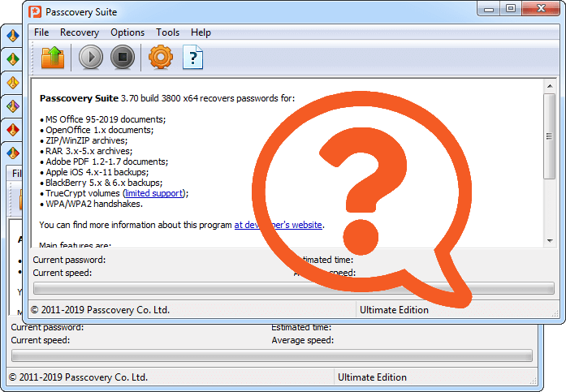Viewport: 566px width, 392px height.
Task: Open the Help menu
Action: [201, 32]
